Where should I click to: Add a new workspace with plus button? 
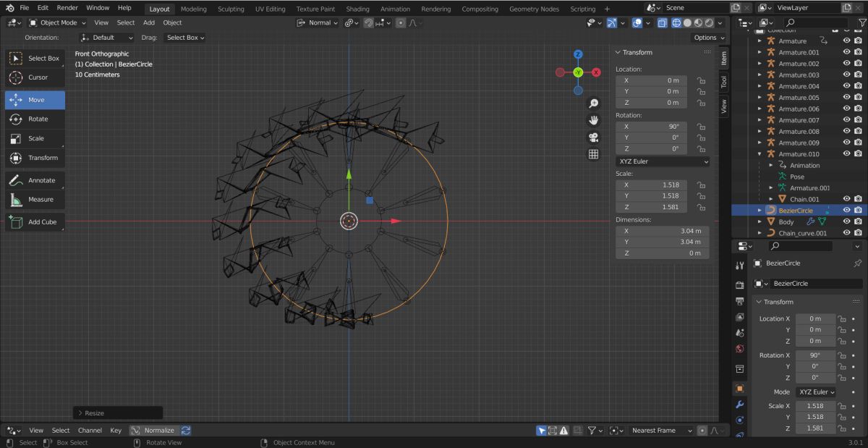[x=607, y=9]
